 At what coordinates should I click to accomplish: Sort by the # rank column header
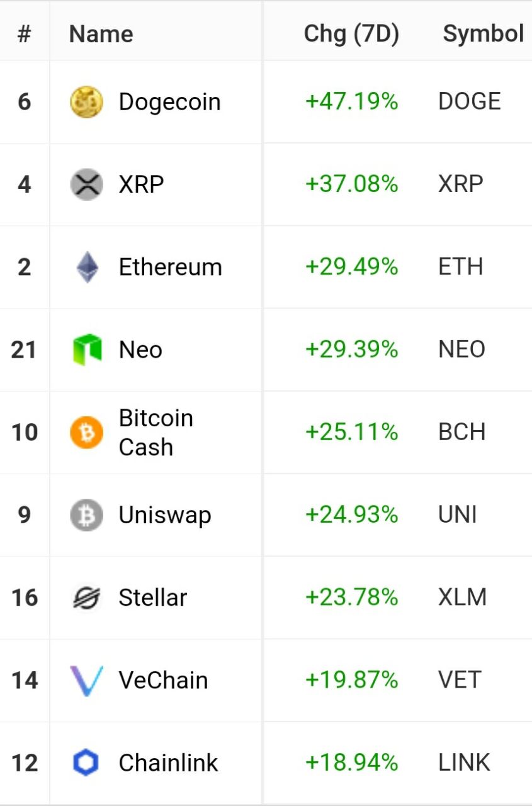coord(24,34)
